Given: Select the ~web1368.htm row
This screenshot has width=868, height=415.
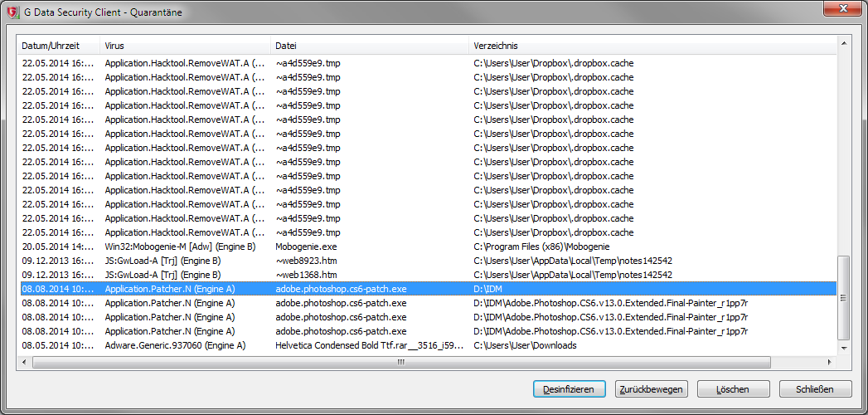Looking at the screenshot, I should point(427,275).
